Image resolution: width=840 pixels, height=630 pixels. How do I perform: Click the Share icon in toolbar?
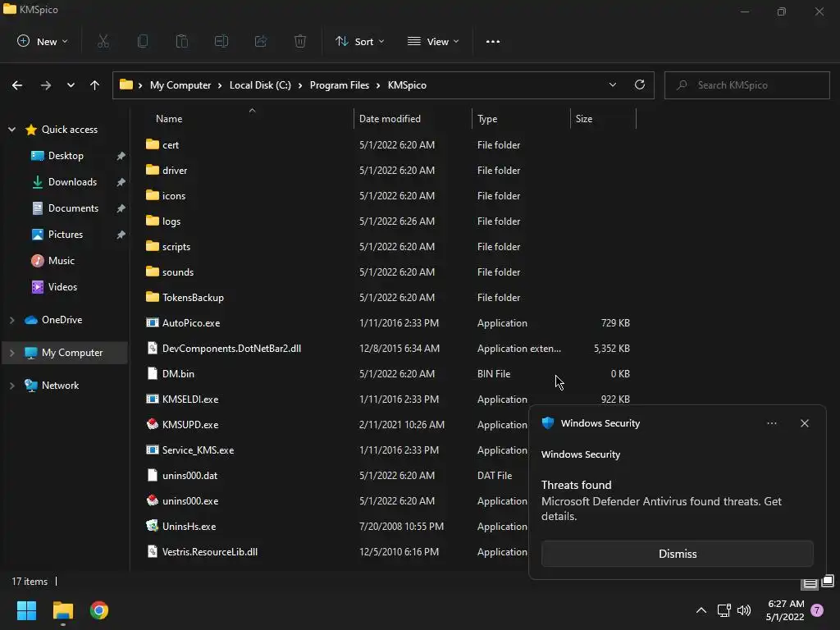pyautogui.click(x=261, y=41)
